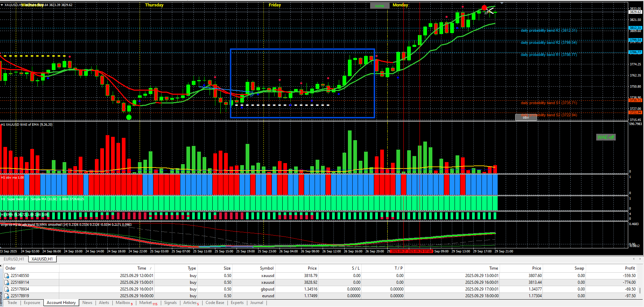Click the order icon beside 225178919
The image size is (644, 307).
(x=7, y=296)
